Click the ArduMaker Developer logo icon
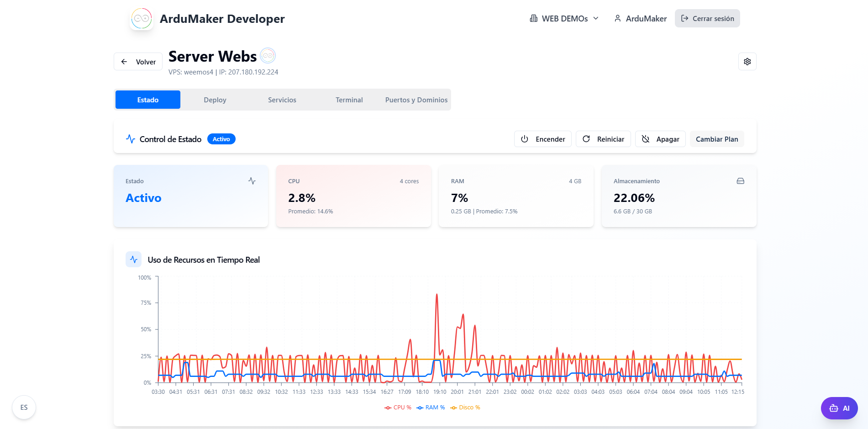 [x=142, y=19]
